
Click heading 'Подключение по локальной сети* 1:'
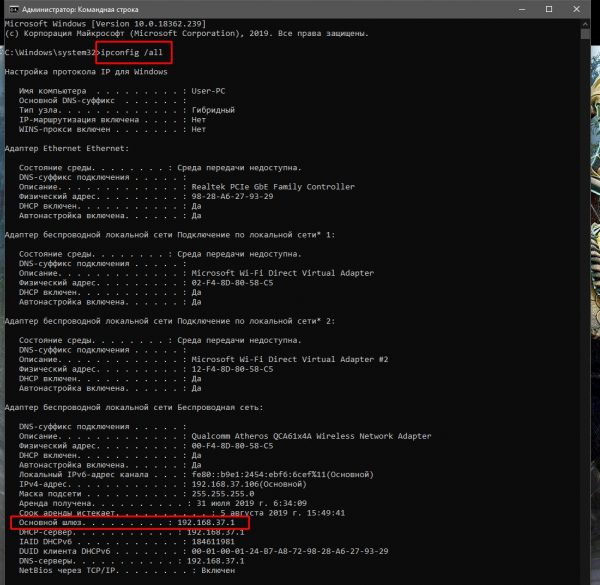256,235
